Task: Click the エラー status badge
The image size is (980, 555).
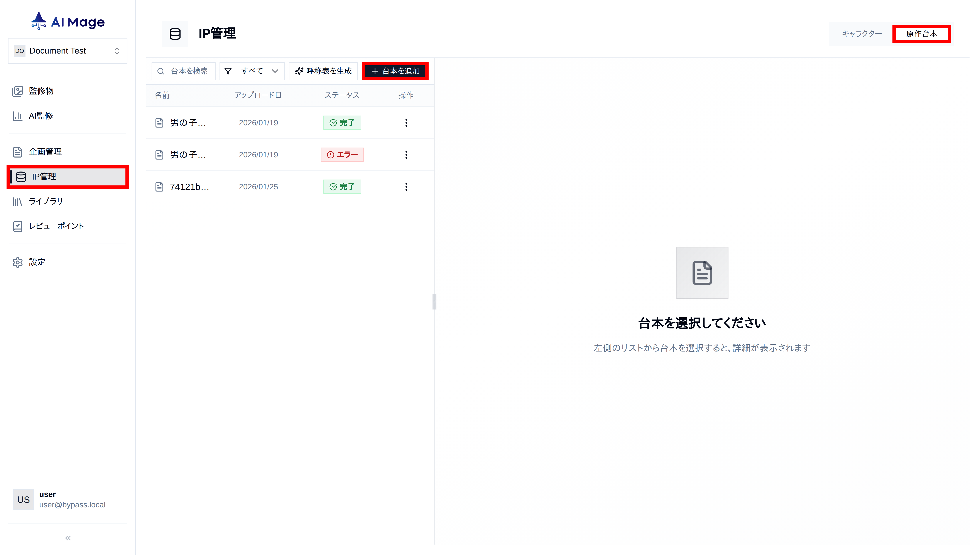Action: click(342, 155)
